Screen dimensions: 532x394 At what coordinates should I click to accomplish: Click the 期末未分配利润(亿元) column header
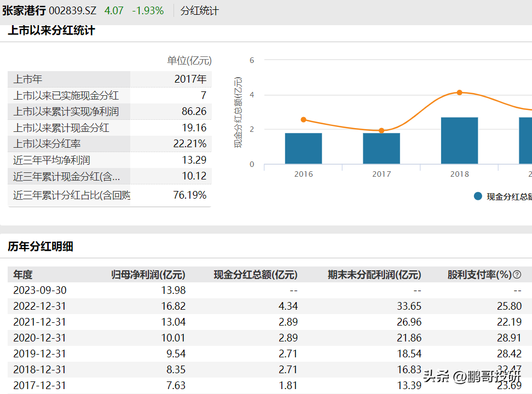[x=374, y=275]
